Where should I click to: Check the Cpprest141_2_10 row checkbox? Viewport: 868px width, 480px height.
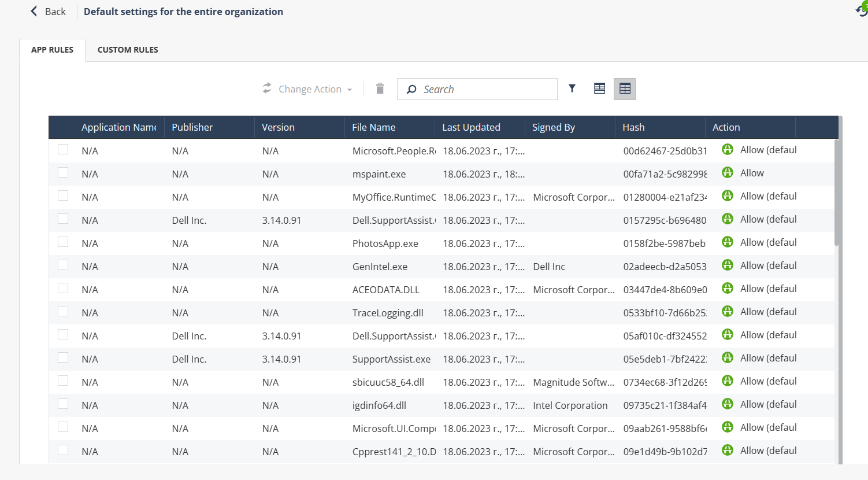[63, 450]
